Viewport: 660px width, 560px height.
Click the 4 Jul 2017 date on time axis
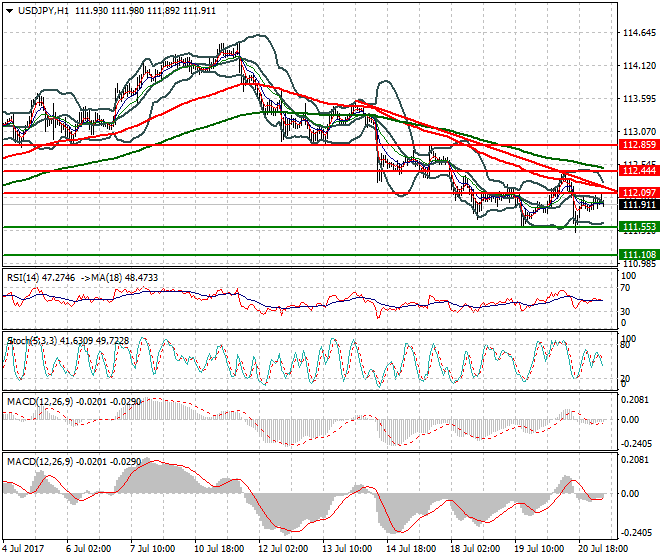coord(23,549)
